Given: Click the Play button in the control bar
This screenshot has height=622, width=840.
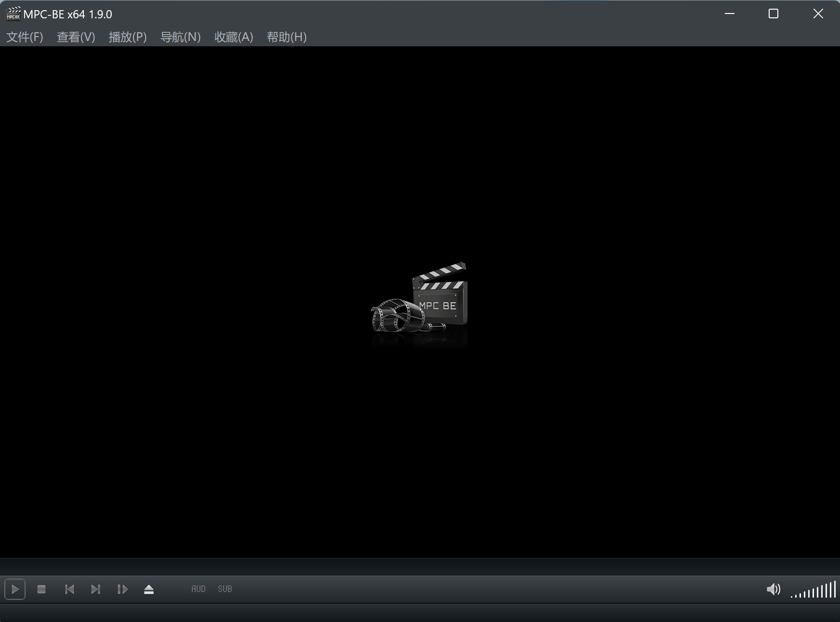Looking at the screenshot, I should pos(15,589).
